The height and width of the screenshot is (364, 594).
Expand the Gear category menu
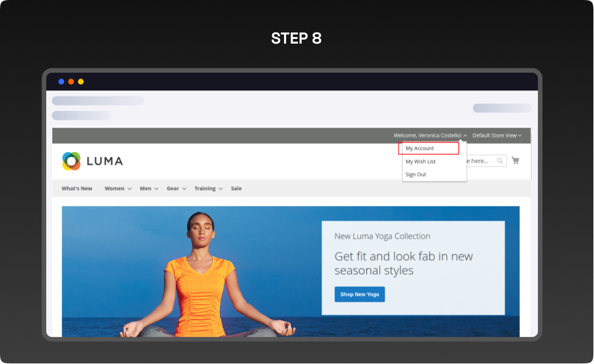click(176, 188)
